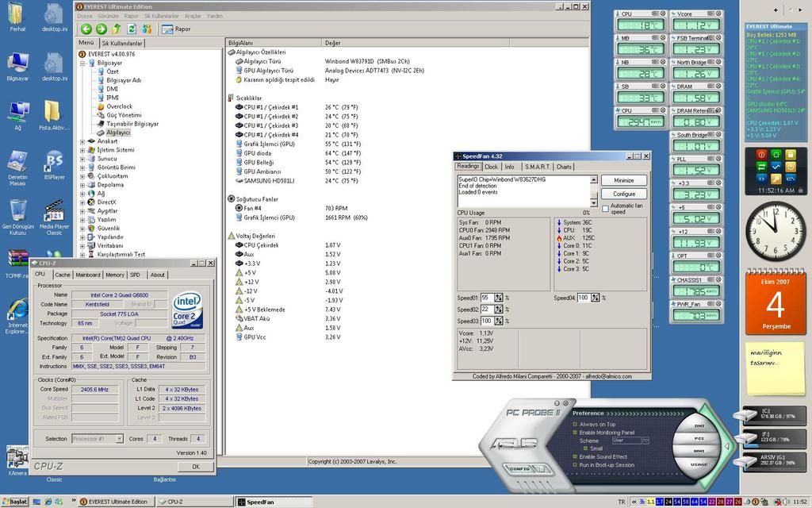
Task: Click the Speed04 percentage stepper
Action: pos(595,298)
